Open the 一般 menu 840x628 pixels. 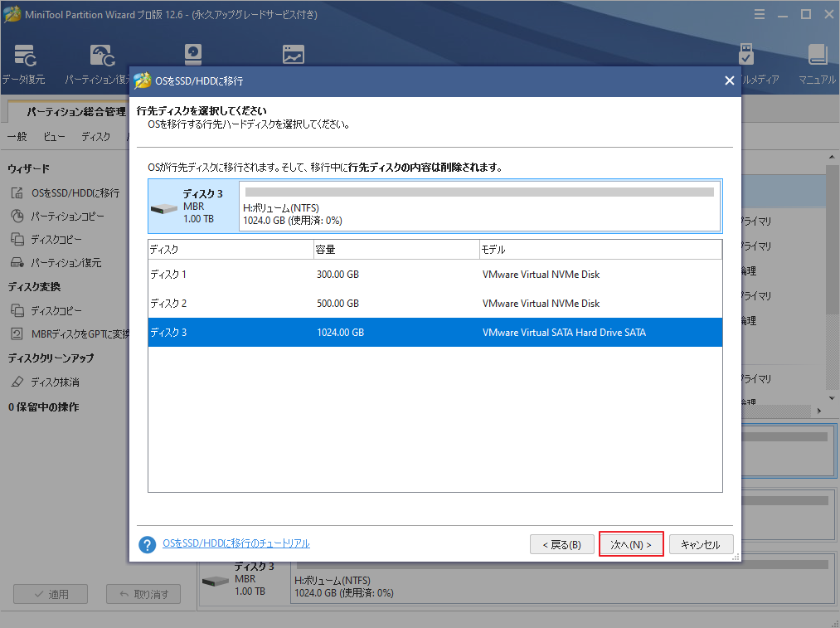coord(16,136)
